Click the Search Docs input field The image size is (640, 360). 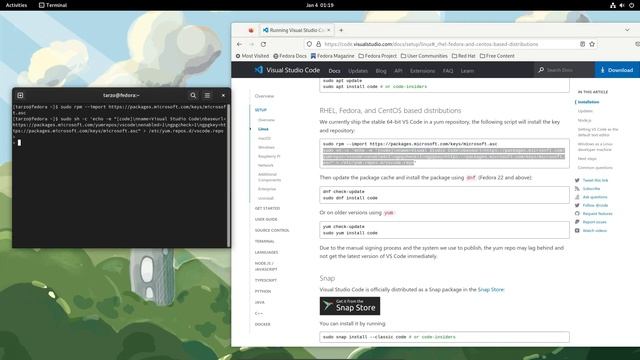click(x=564, y=70)
